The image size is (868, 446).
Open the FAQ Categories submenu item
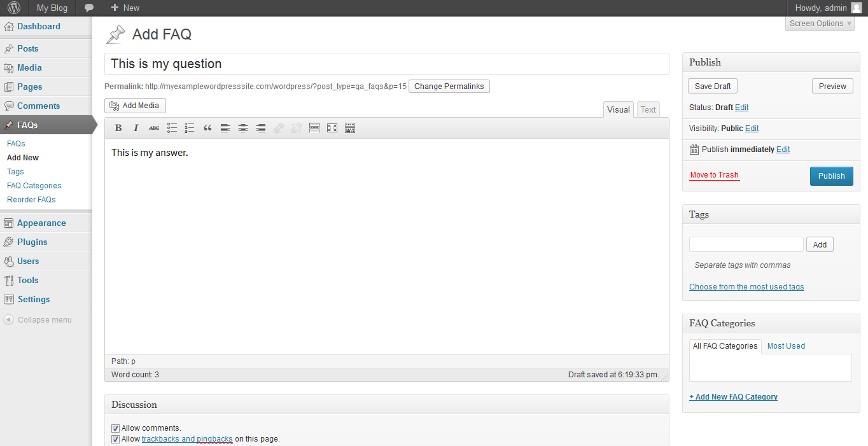point(34,186)
